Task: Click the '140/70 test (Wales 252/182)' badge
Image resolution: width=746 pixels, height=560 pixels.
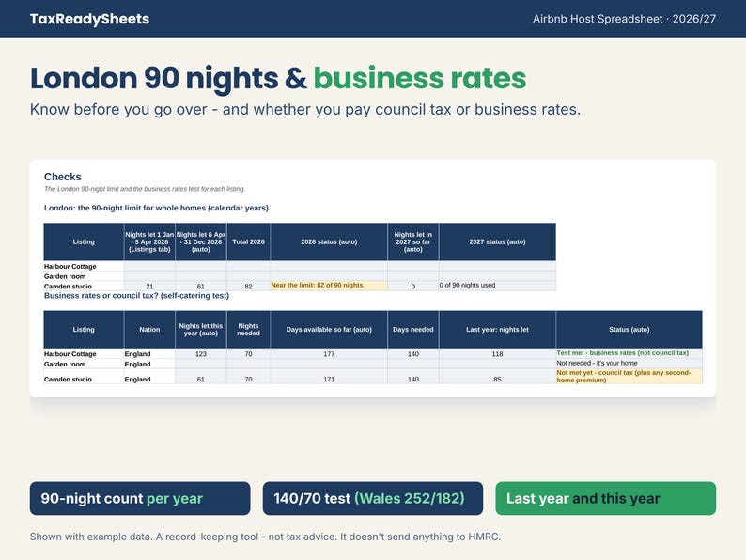Action: 372,498
